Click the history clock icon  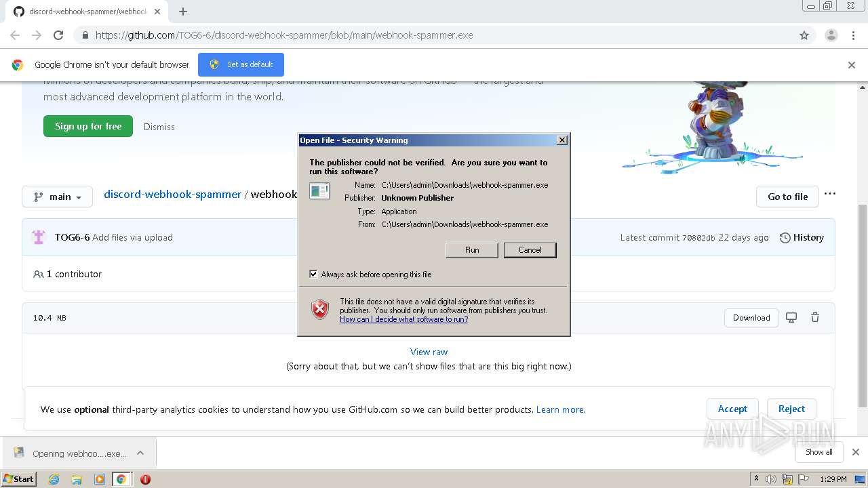[785, 238]
